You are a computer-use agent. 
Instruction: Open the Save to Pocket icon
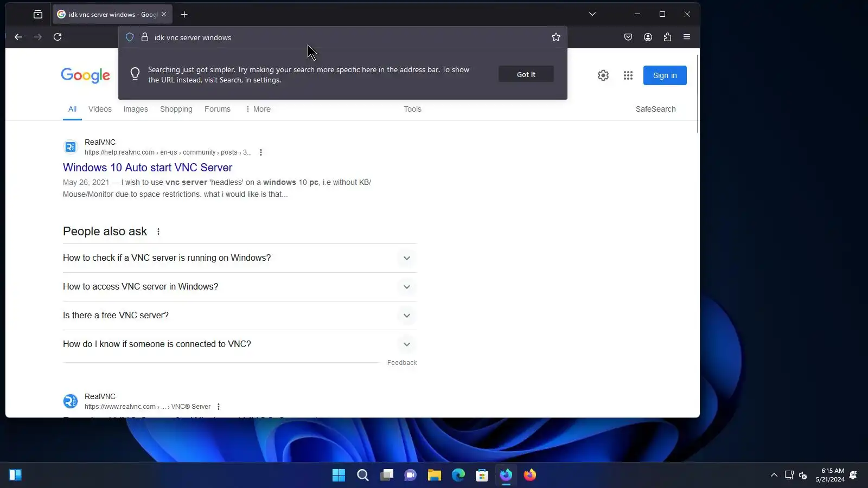[x=628, y=37]
